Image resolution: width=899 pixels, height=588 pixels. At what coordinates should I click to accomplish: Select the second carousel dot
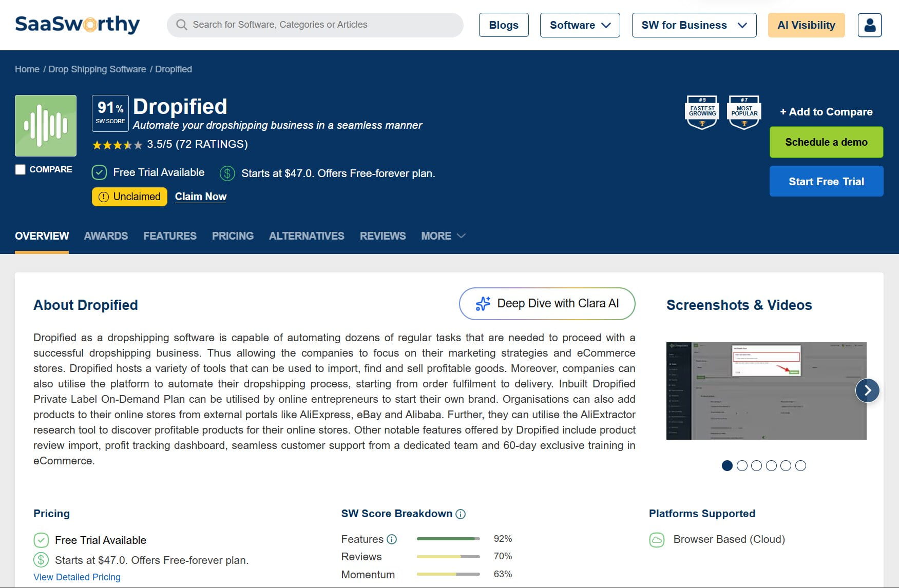pyautogui.click(x=742, y=465)
